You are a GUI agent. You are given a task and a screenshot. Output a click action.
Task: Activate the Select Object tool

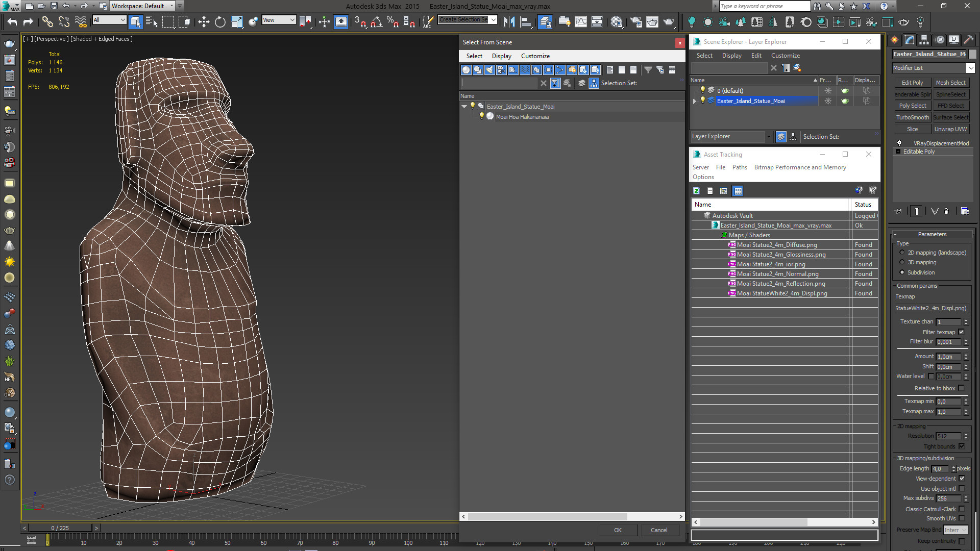[x=135, y=21]
